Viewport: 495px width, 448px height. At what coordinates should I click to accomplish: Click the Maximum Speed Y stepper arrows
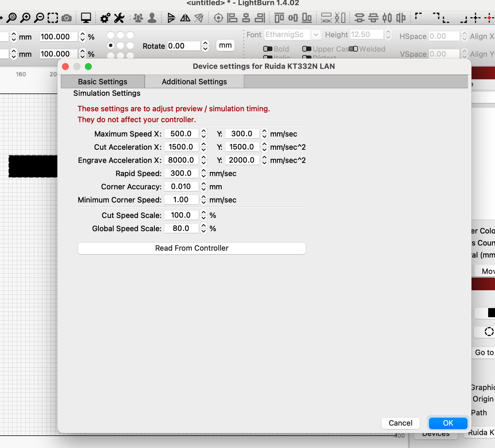264,133
